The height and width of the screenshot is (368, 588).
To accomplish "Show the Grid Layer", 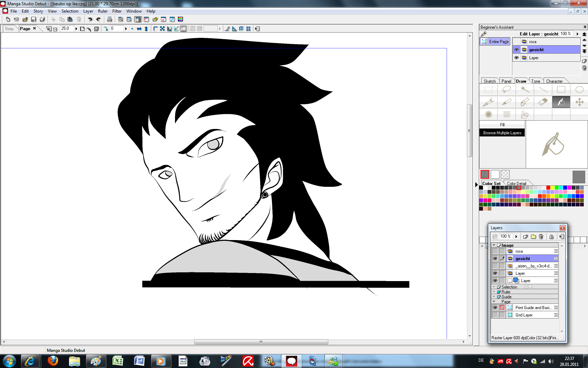I will [x=495, y=315].
